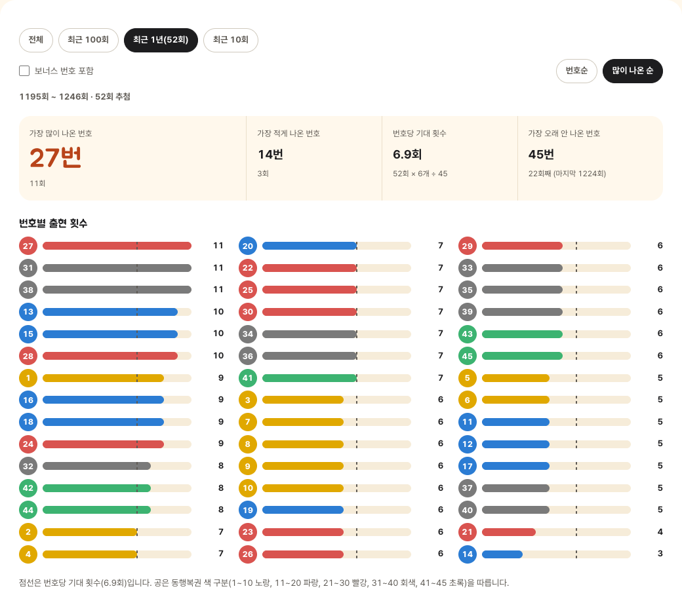Image resolution: width=682 pixels, height=616 pixels.
Task: Switch to the 최근 10회 tab
Action: point(231,40)
